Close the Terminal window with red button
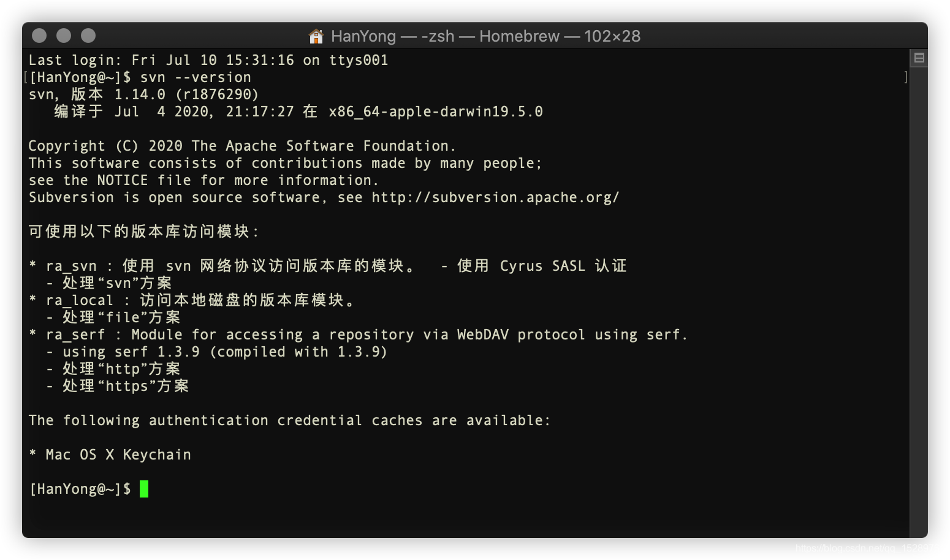The image size is (950, 560). tap(39, 36)
